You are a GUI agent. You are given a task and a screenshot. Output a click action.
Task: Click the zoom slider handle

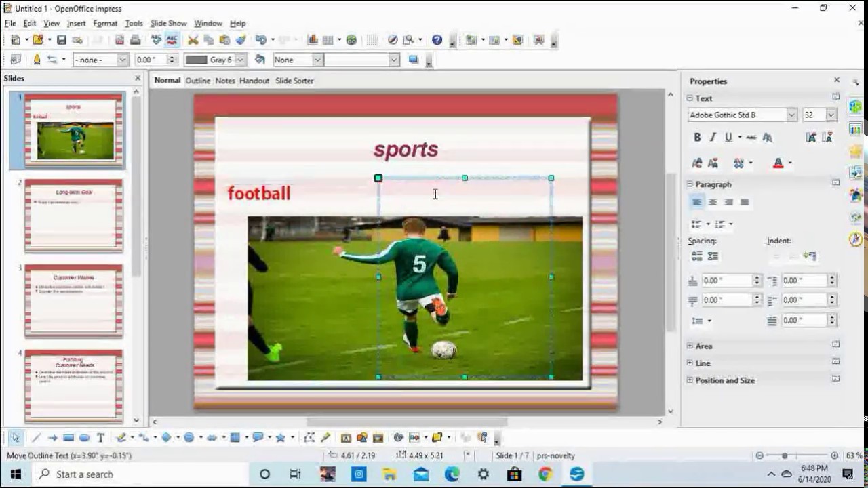pyautogui.click(x=785, y=455)
